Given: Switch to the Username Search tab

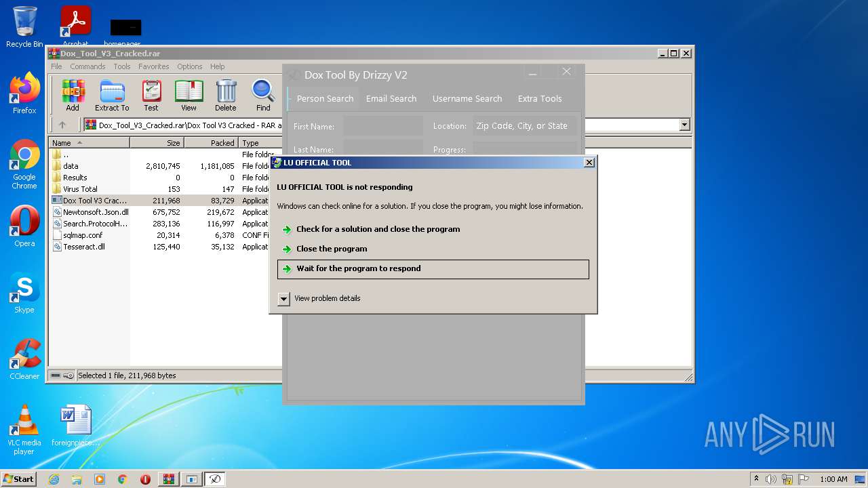Looking at the screenshot, I should pyautogui.click(x=467, y=98).
